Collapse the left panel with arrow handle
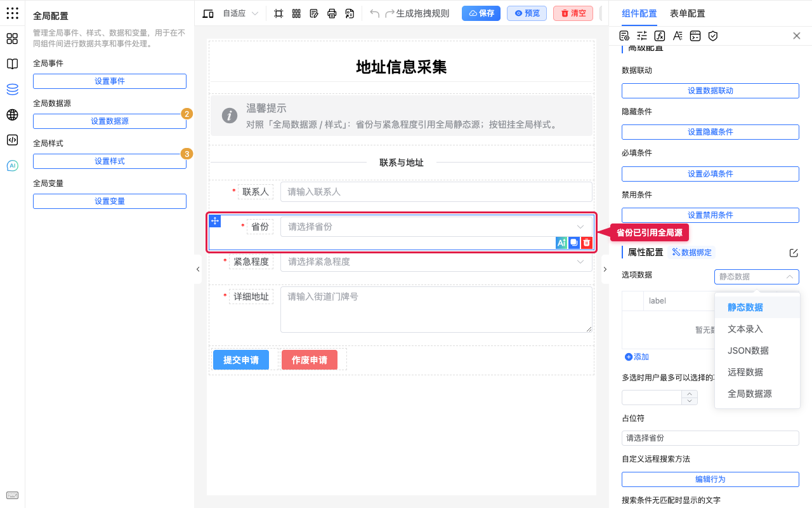Viewport: 812px width, 508px height. click(198, 269)
